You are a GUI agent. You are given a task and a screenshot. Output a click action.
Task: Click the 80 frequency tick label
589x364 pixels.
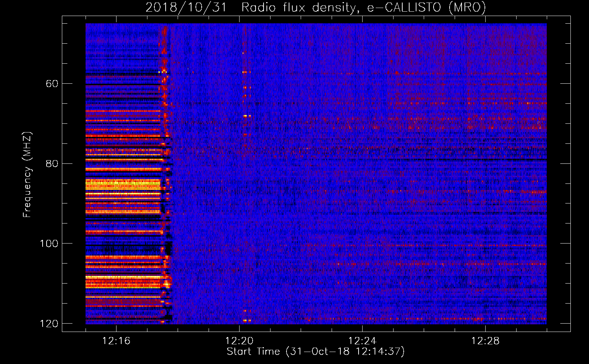click(52, 164)
